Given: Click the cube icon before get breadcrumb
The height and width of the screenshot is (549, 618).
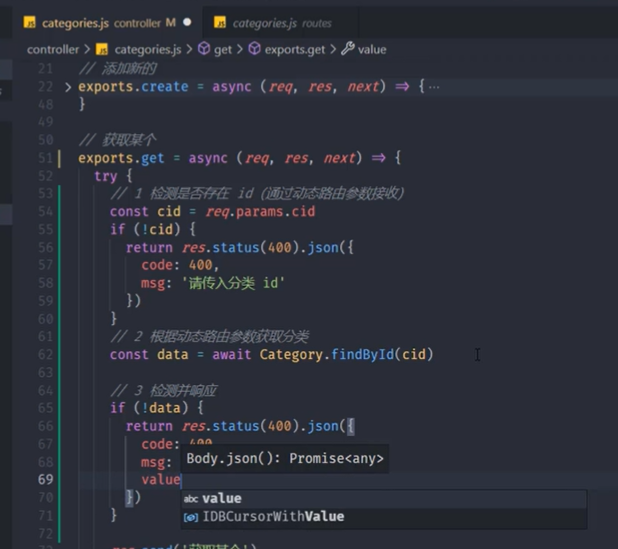Looking at the screenshot, I should (204, 49).
